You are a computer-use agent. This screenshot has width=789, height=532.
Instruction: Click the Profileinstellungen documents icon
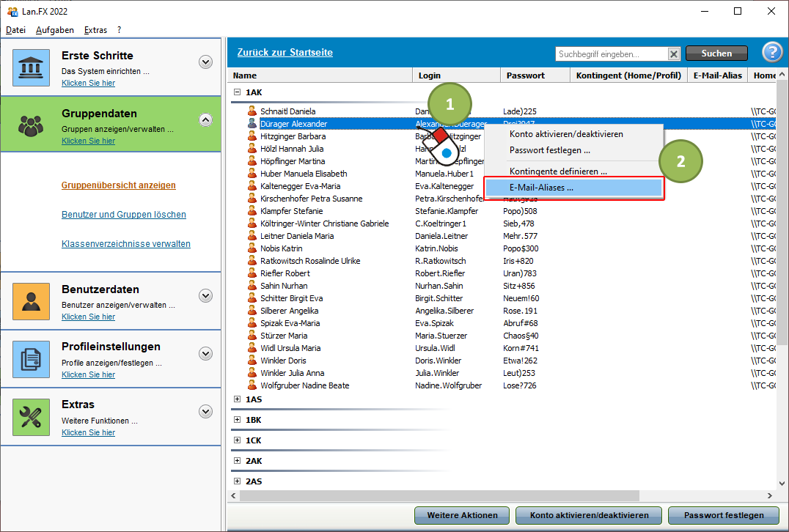tap(31, 359)
